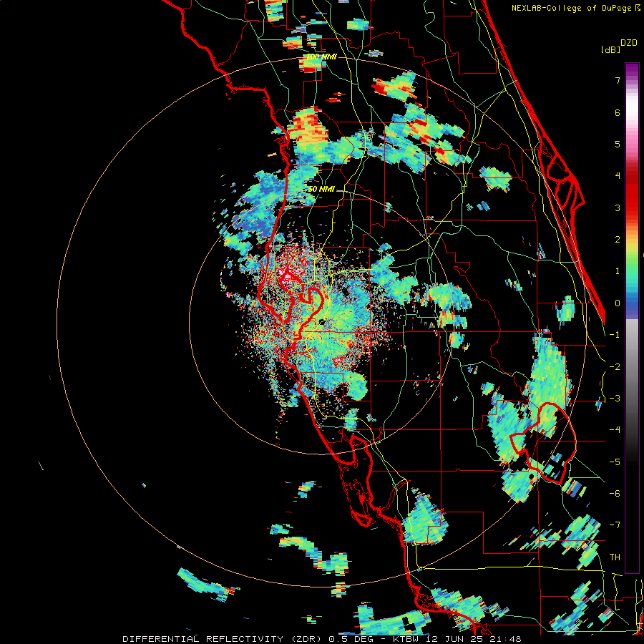Viewport: 644px width, 644px height.
Task: Click the "[dB]" units label
Action: click(611, 49)
